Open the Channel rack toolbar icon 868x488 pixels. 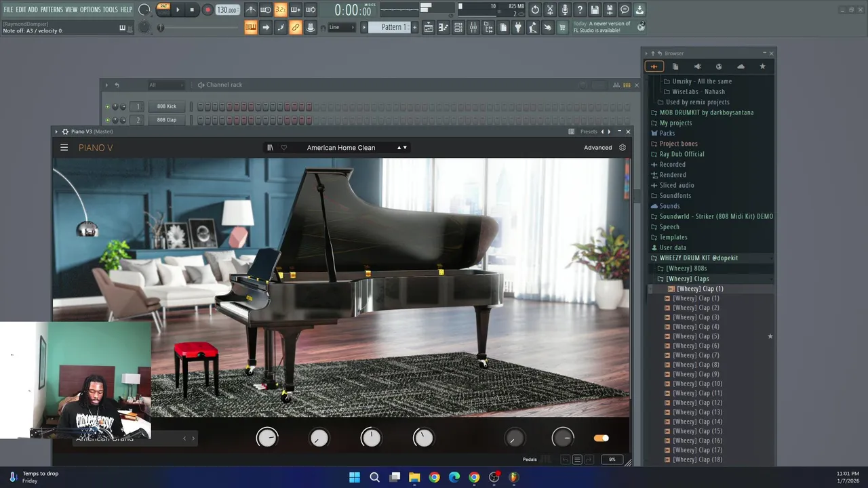coord(458,27)
